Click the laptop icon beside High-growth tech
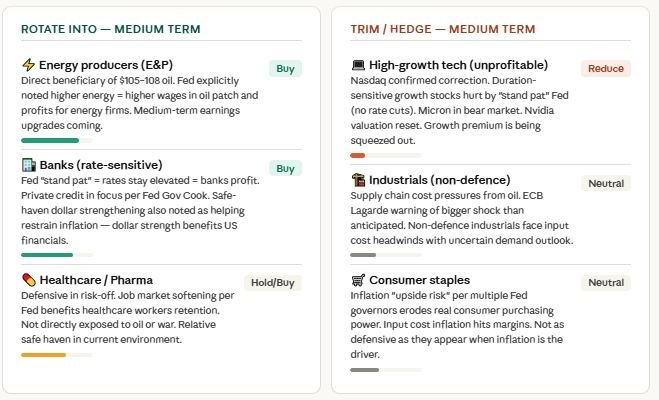659x400 pixels. 358,65
